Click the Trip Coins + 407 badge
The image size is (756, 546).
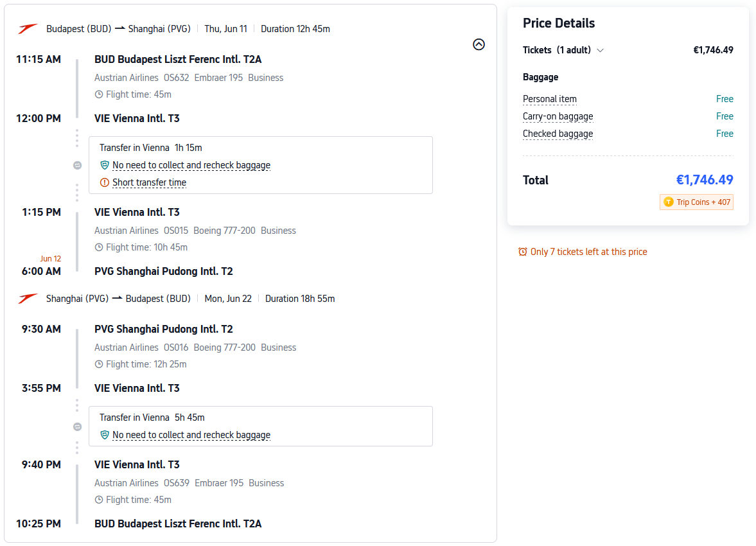click(697, 202)
